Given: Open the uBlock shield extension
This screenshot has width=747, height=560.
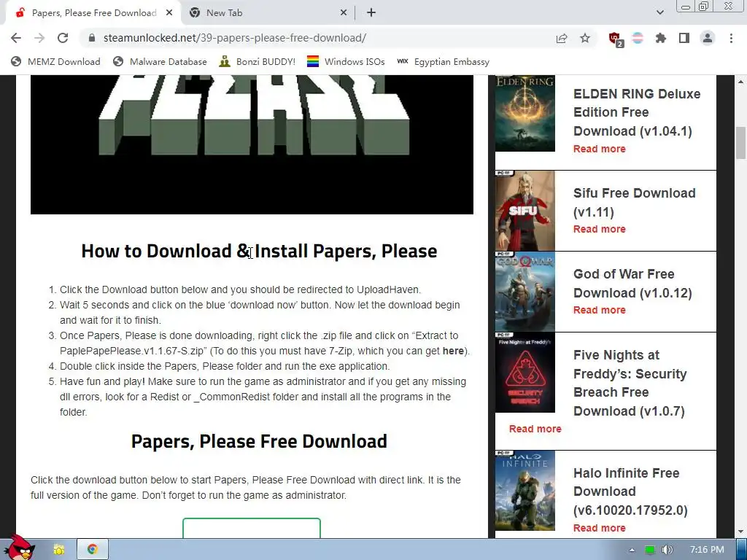Looking at the screenshot, I should 615,39.
